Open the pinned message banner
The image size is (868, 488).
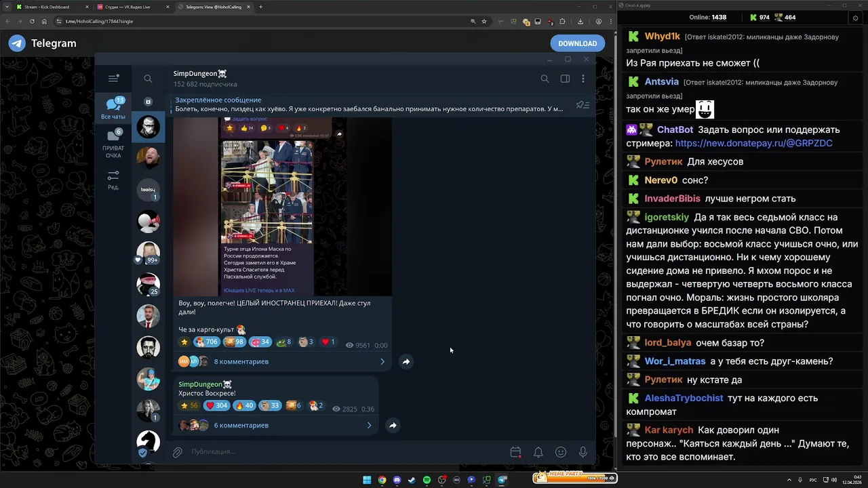coord(370,104)
